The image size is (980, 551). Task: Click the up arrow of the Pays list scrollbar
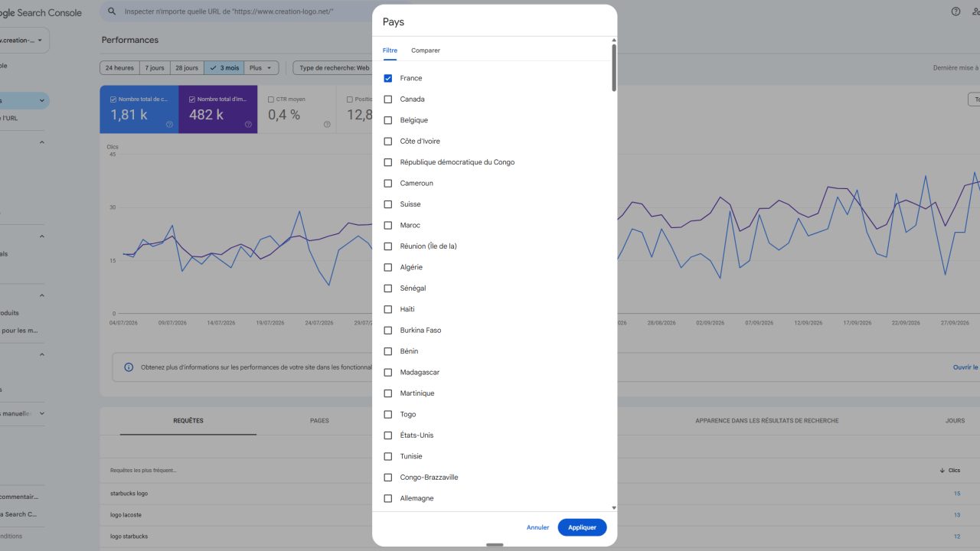click(613, 41)
